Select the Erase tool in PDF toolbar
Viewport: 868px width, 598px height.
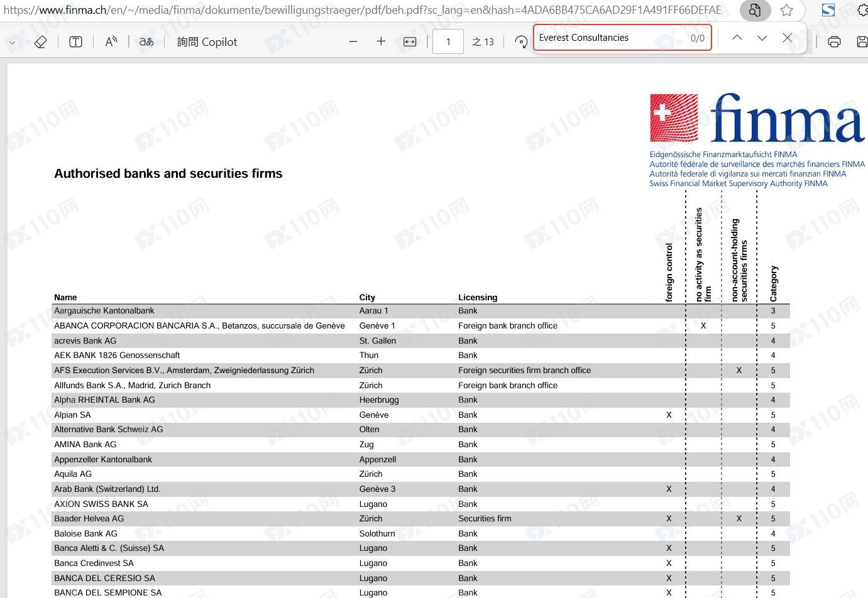pyautogui.click(x=40, y=42)
